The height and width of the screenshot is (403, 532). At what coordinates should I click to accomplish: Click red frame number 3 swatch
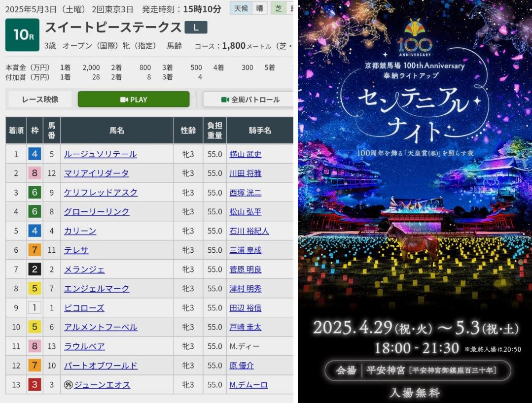[x=34, y=385]
